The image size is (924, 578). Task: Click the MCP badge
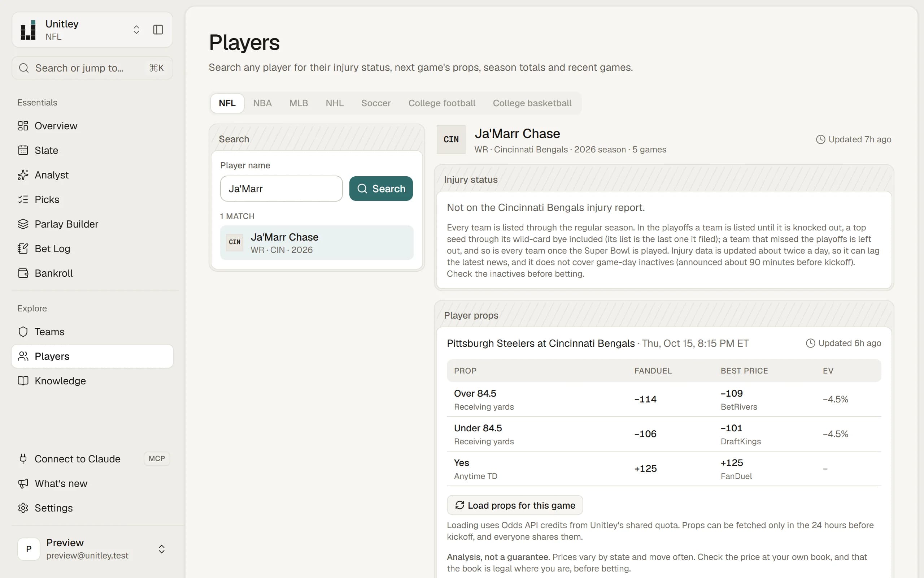click(157, 458)
